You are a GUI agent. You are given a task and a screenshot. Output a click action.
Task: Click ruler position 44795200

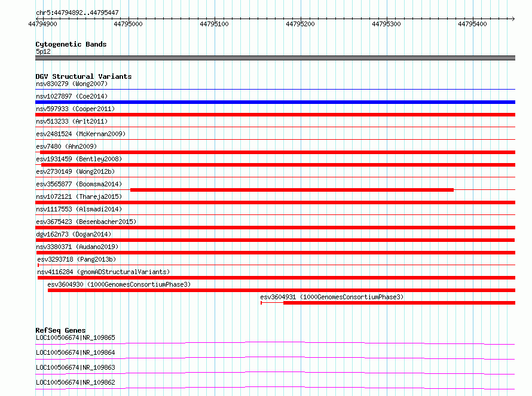(300, 24)
